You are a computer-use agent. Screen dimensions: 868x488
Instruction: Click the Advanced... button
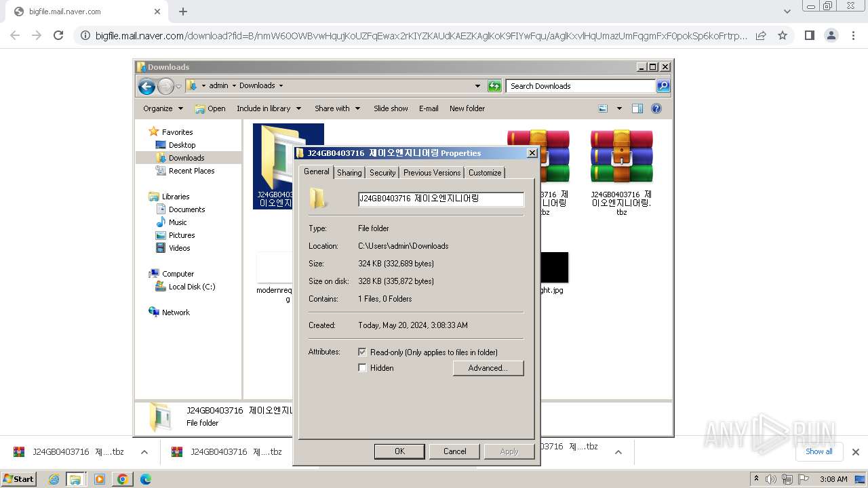pyautogui.click(x=488, y=368)
